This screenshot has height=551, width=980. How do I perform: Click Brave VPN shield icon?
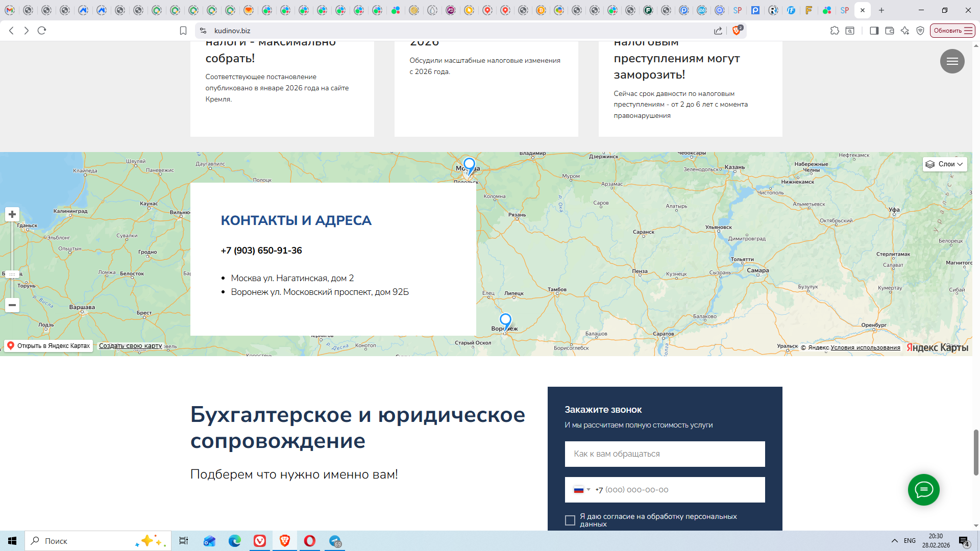920,31
